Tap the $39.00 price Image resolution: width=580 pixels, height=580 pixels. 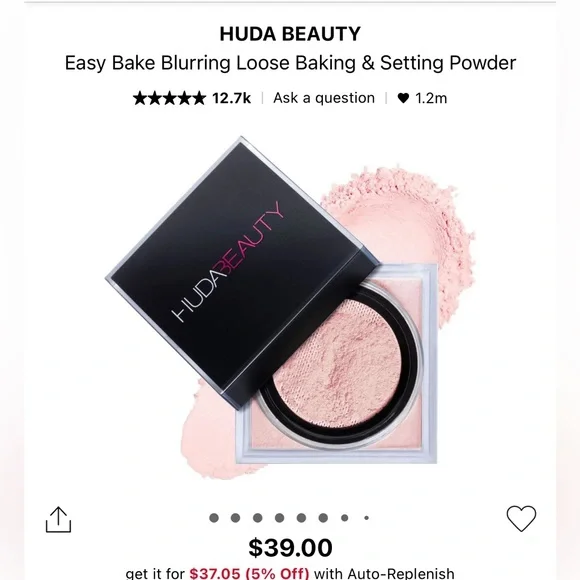click(290, 547)
